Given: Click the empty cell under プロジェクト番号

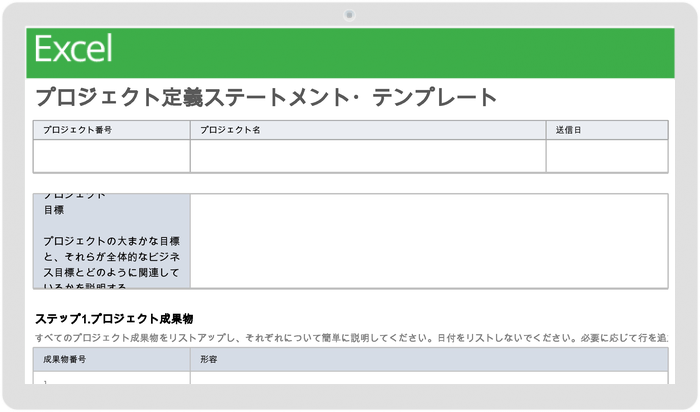Looking at the screenshot, I should coord(112,156).
